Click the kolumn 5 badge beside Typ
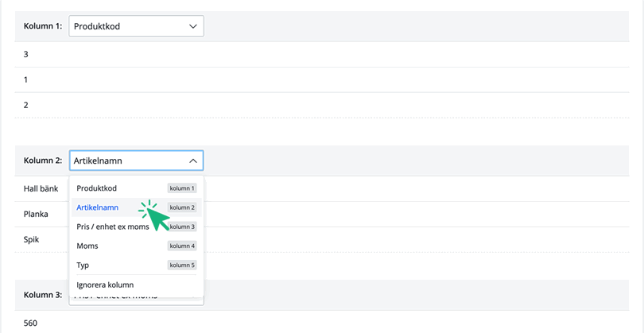The width and height of the screenshot is (644, 333). [181, 265]
